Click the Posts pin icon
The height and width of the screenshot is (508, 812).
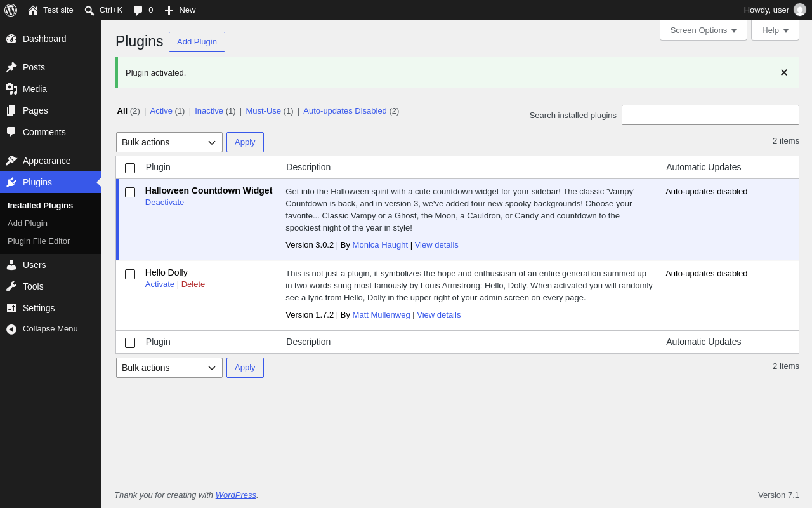click(11, 67)
